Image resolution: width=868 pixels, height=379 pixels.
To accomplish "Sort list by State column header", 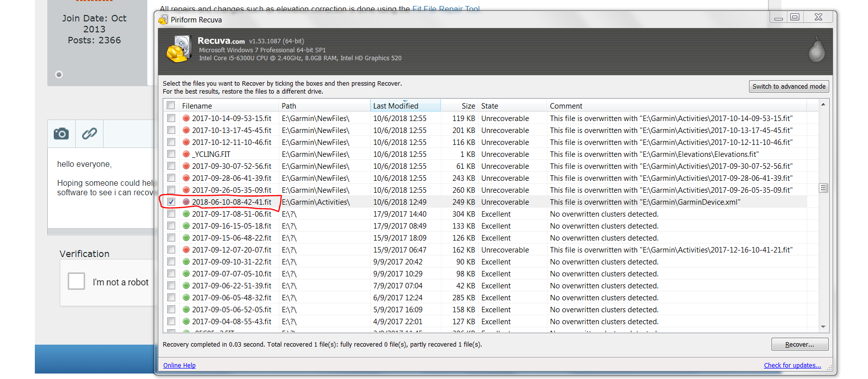I will [x=512, y=106].
